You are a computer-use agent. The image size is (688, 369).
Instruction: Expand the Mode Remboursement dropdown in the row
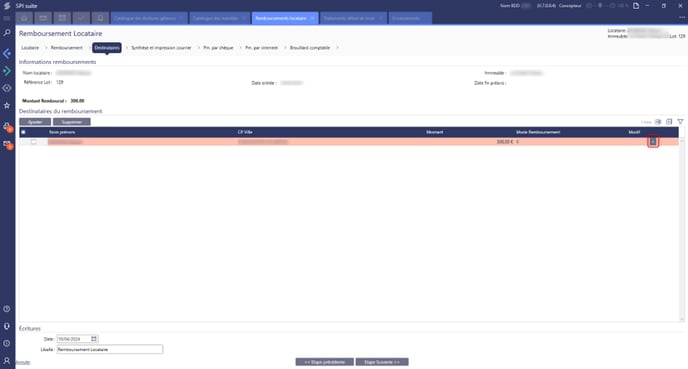517,142
